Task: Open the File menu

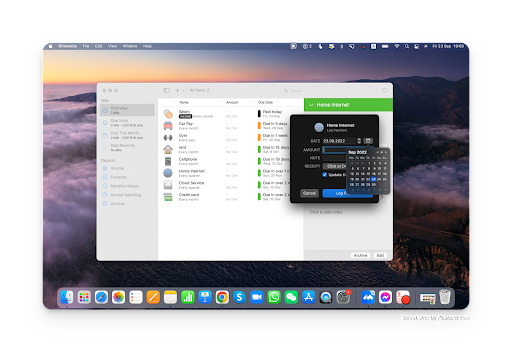Action: pyautogui.click(x=86, y=46)
